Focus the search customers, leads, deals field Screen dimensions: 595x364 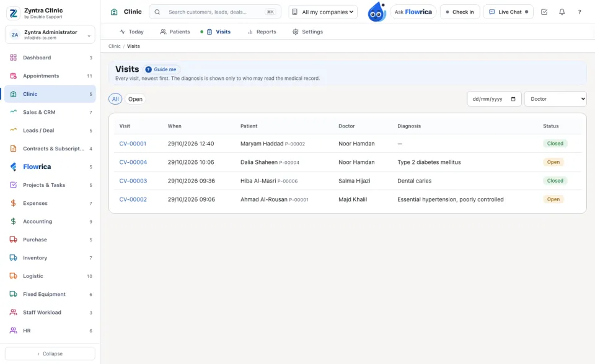215,12
